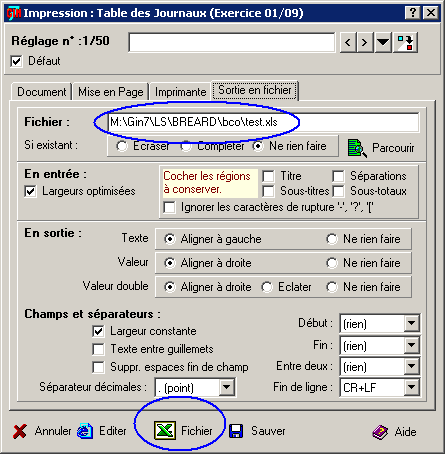
Task: Toggle Largeur constante checkbox
Action: coord(98,331)
